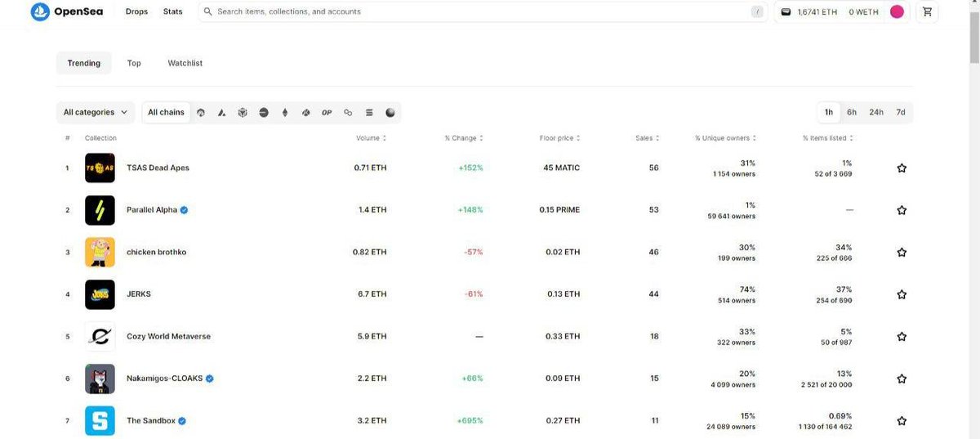Filter by Polygon chain icon
The height and width of the screenshot is (439, 980).
click(x=348, y=112)
